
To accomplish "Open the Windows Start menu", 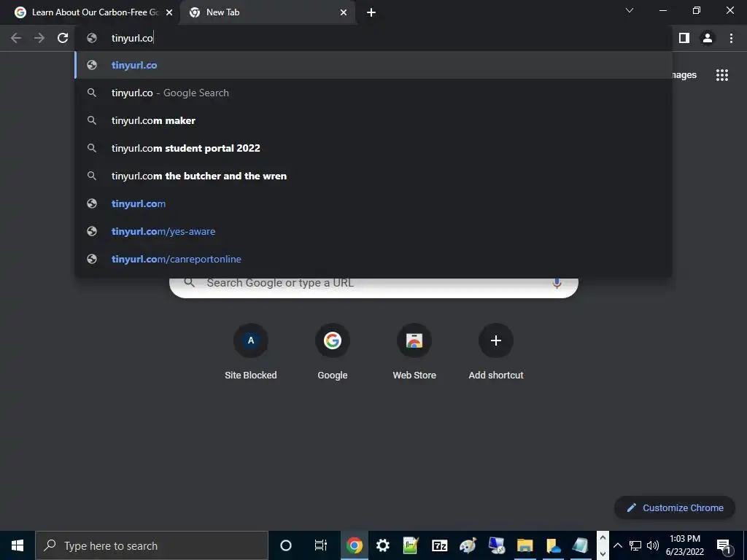I will pyautogui.click(x=18, y=545).
